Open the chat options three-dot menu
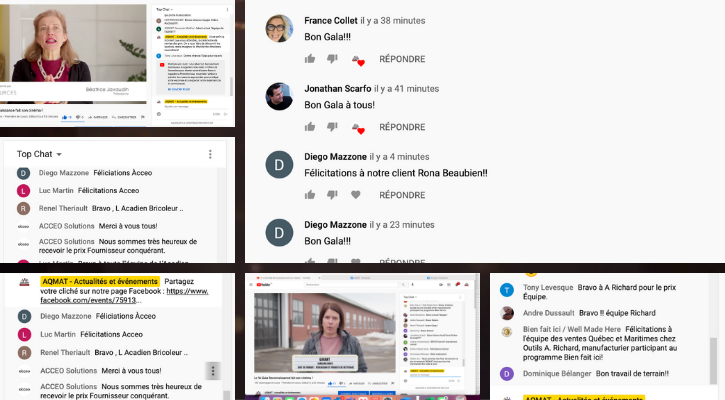 (x=210, y=154)
